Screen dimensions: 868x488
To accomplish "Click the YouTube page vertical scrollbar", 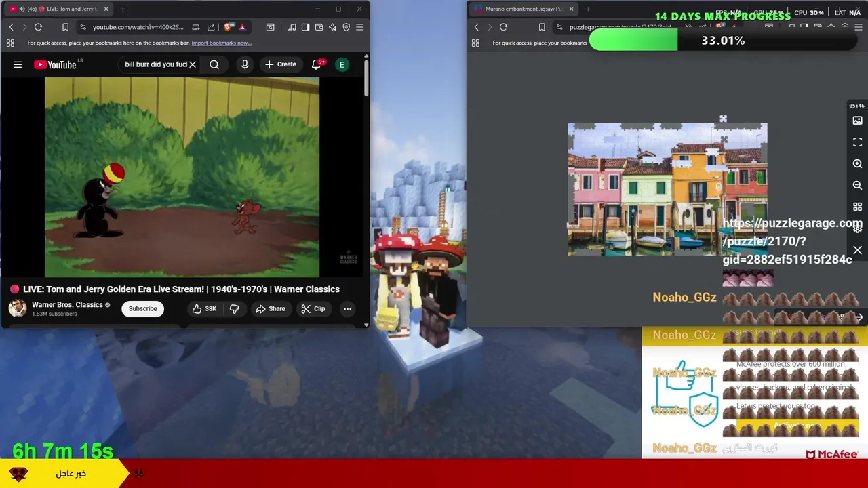I will pos(366,78).
